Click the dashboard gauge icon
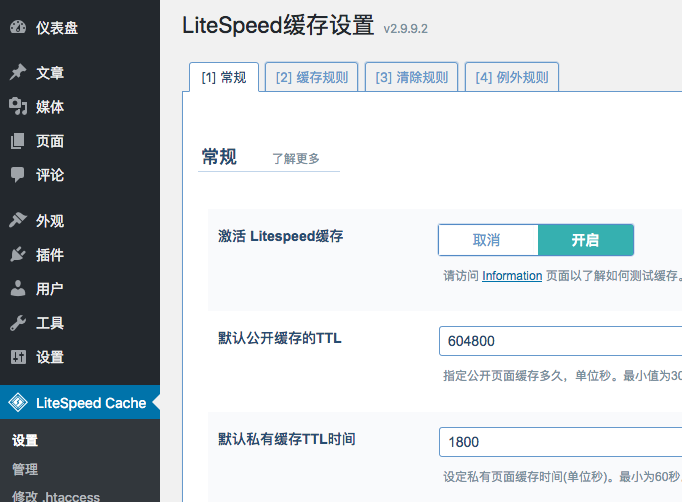The width and height of the screenshot is (682, 502). click(x=18, y=27)
